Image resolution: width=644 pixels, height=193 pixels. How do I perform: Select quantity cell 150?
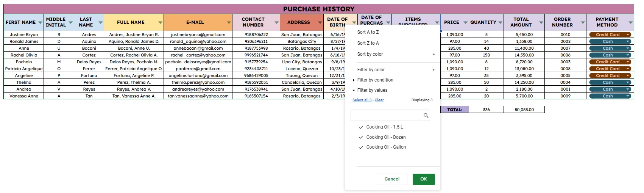coord(486,55)
